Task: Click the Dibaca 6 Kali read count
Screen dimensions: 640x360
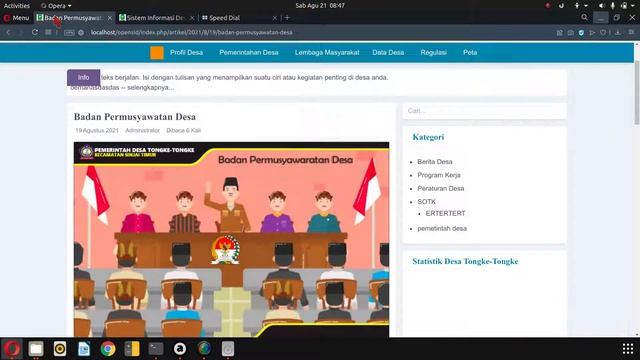Action: (x=183, y=131)
